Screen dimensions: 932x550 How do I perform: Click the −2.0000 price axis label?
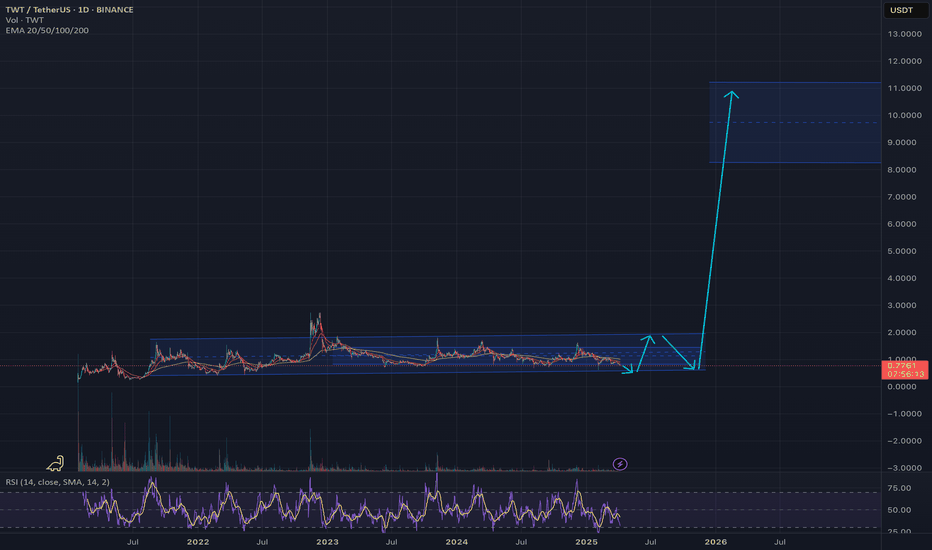tap(905, 441)
